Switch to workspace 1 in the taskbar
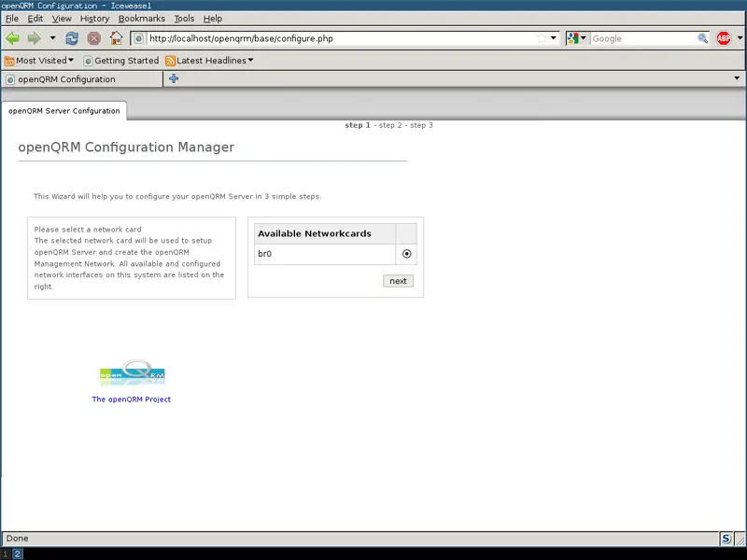 [x=6, y=553]
